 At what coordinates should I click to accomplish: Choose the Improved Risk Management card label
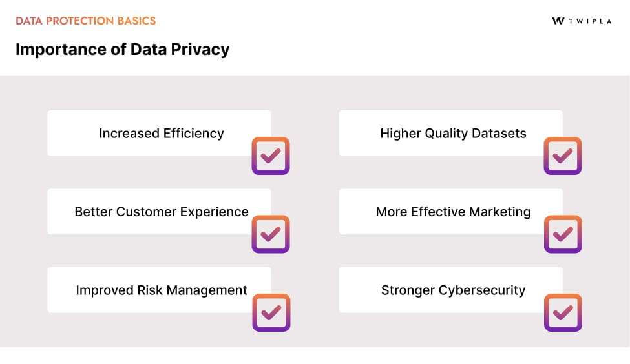point(162,290)
